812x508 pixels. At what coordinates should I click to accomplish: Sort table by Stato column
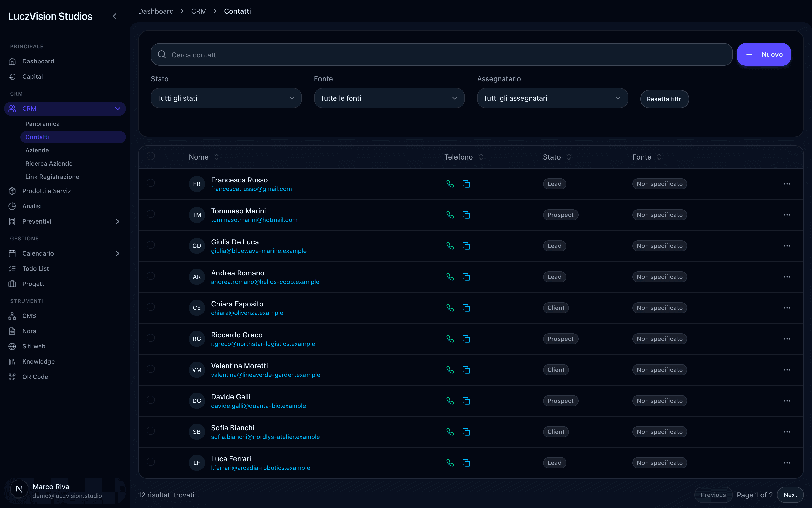tap(557, 157)
